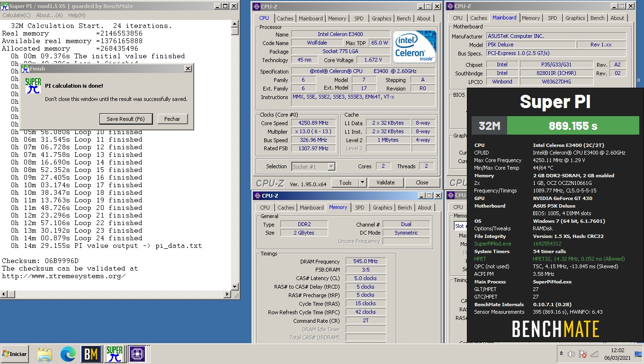Open BenchMate taskbar icon
Image resolution: width=644 pixels, height=364 pixels.
[x=91, y=354]
